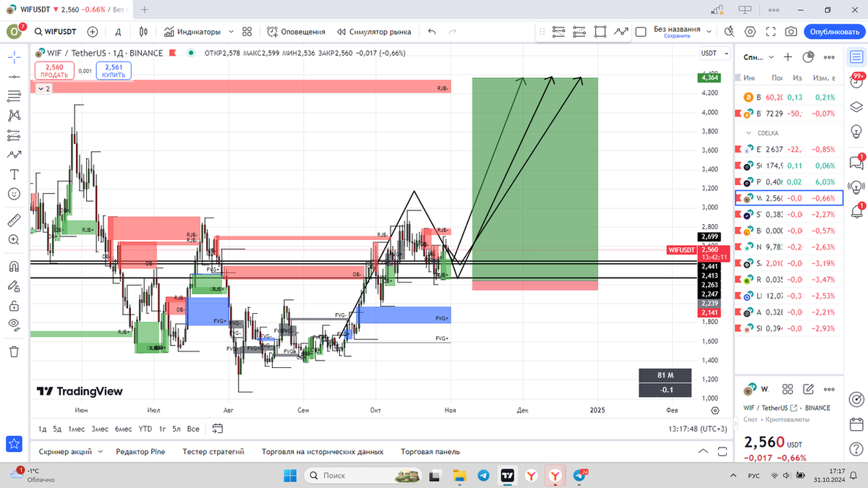Maximize the bottom panel
Viewport: 868px width, 488px height.
click(722, 452)
